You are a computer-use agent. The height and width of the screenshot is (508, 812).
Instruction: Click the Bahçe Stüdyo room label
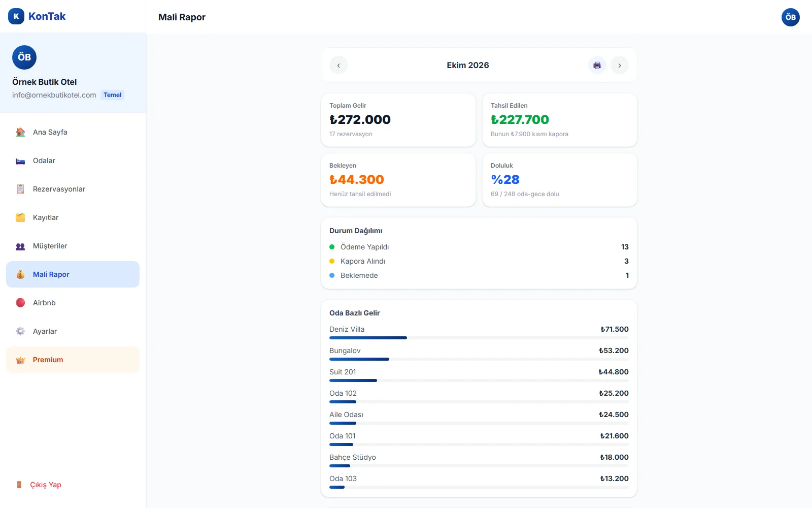tap(353, 457)
